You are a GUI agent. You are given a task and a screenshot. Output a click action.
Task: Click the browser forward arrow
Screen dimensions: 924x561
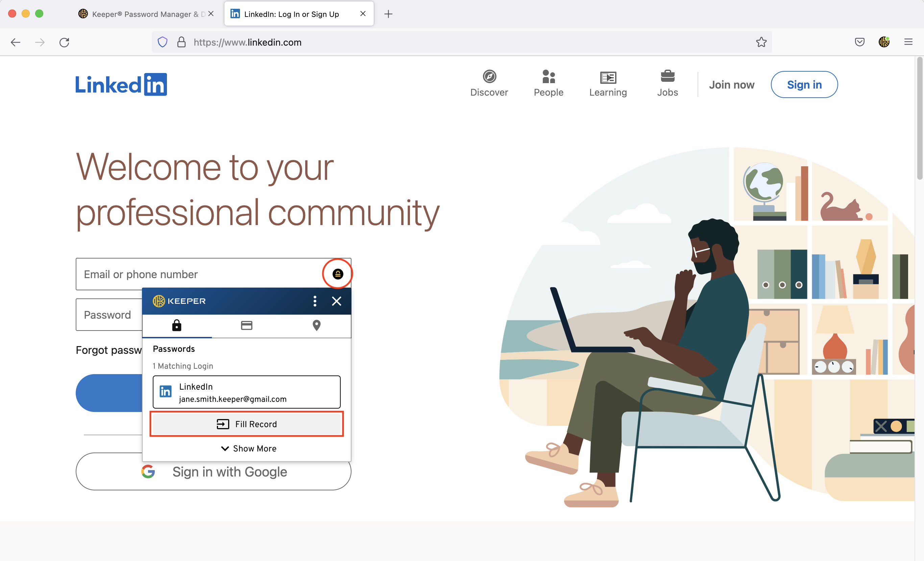(40, 42)
